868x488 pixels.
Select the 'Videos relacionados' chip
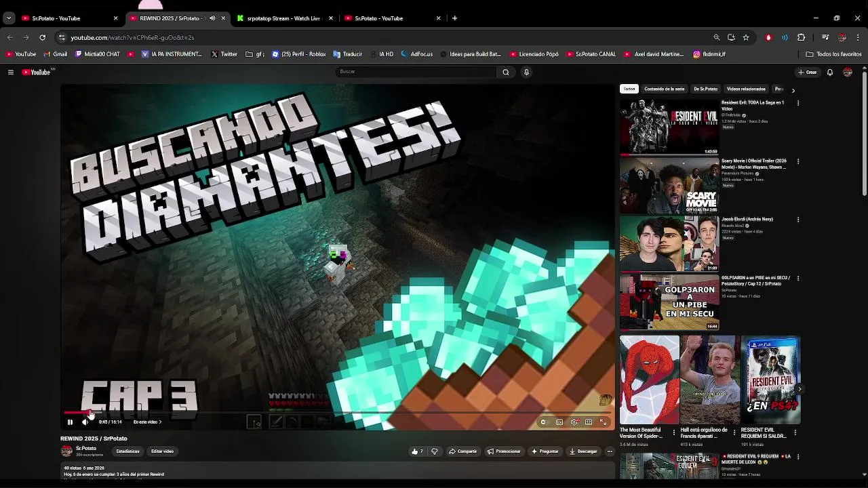point(746,89)
